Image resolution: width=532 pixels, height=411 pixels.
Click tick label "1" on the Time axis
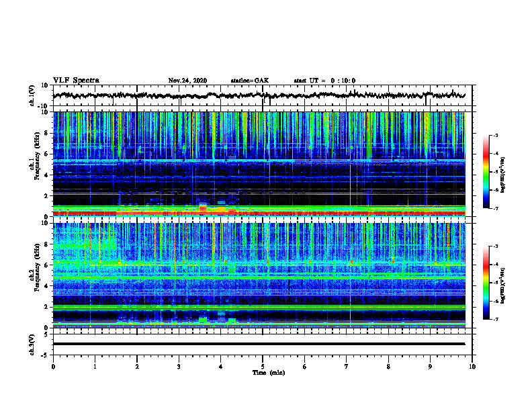click(x=95, y=367)
